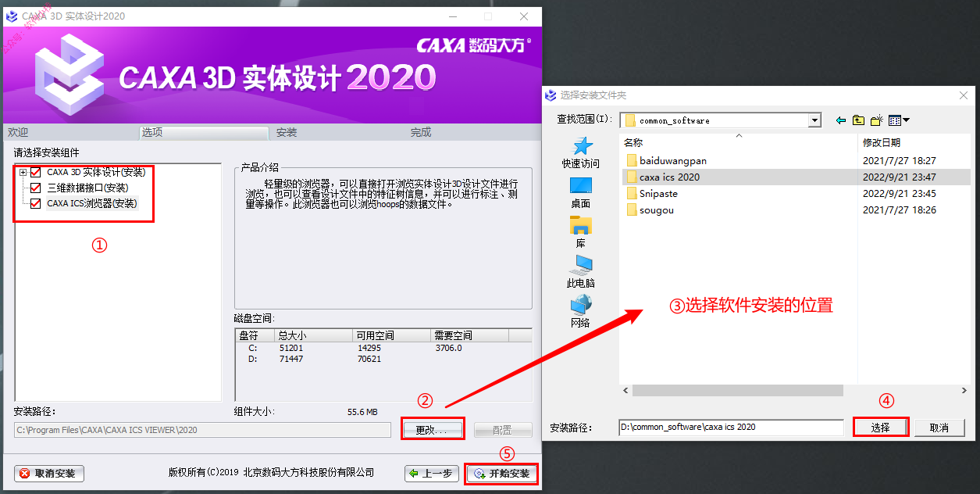Select the 三维数据接口(安装) tree label
This screenshot has height=494, width=980.
(x=87, y=188)
